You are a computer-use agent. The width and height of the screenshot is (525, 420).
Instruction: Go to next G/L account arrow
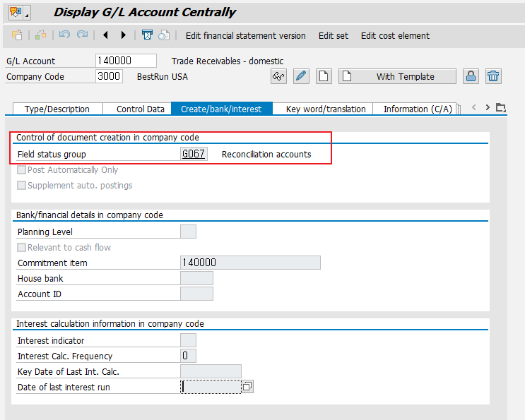coord(124,35)
